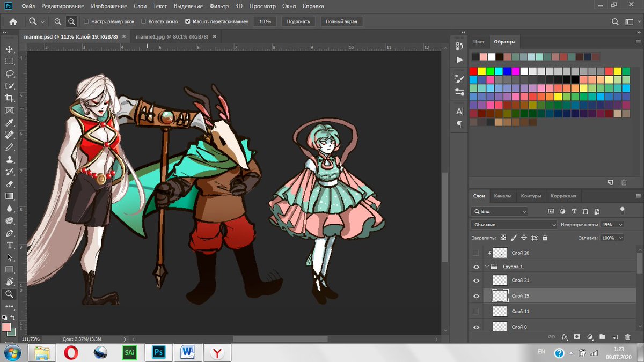Delete layer using the trash icon

coord(628,337)
